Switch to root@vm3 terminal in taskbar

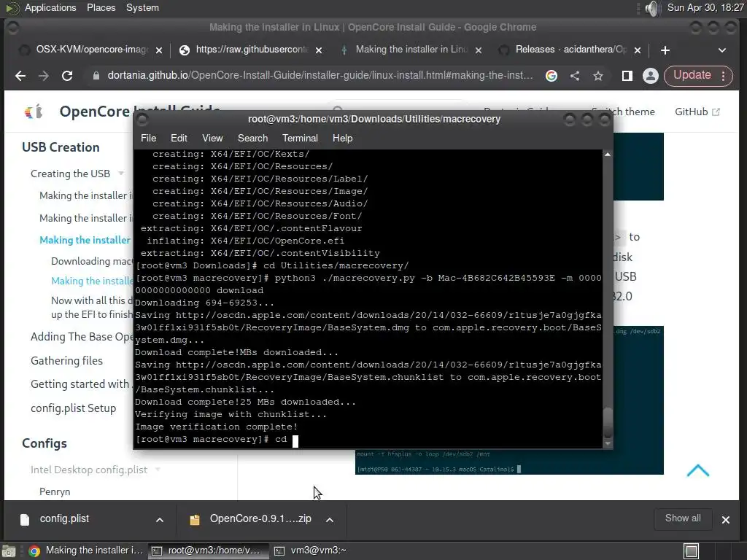click(x=208, y=551)
